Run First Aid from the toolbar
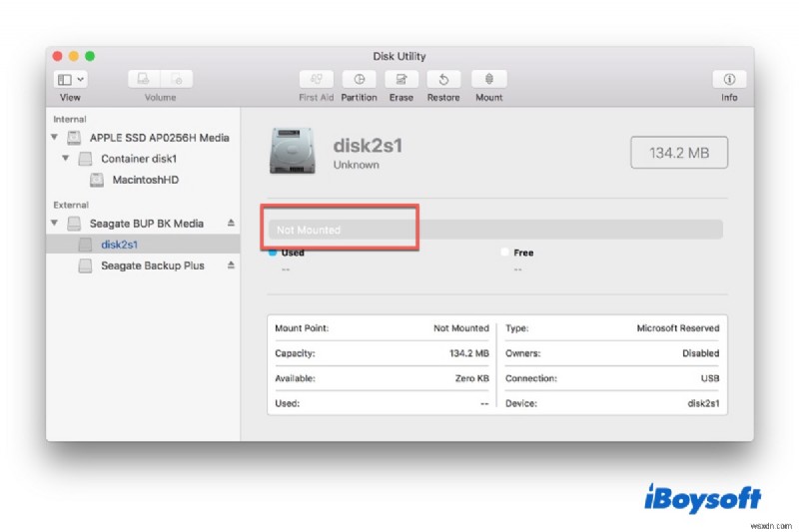Screen dimensions: 799x532 pyautogui.click(x=316, y=80)
